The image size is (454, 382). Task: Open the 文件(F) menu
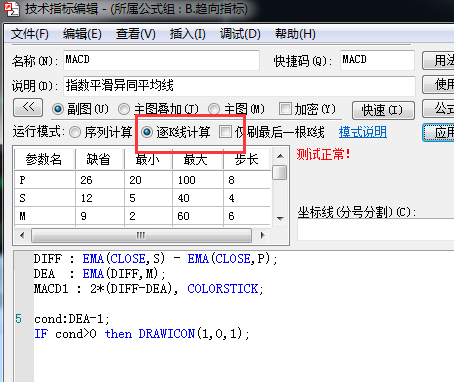click(x=30, y=34)
